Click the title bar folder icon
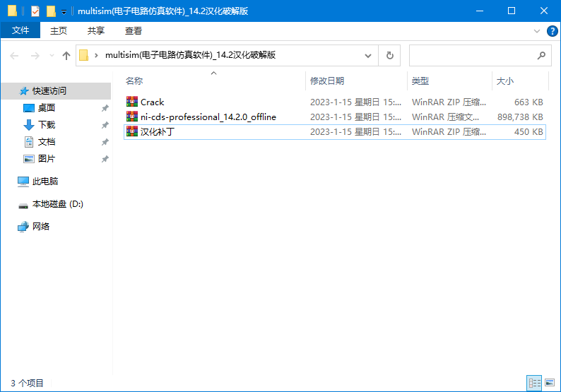This screenshot has width=561, height=392. 13,11
